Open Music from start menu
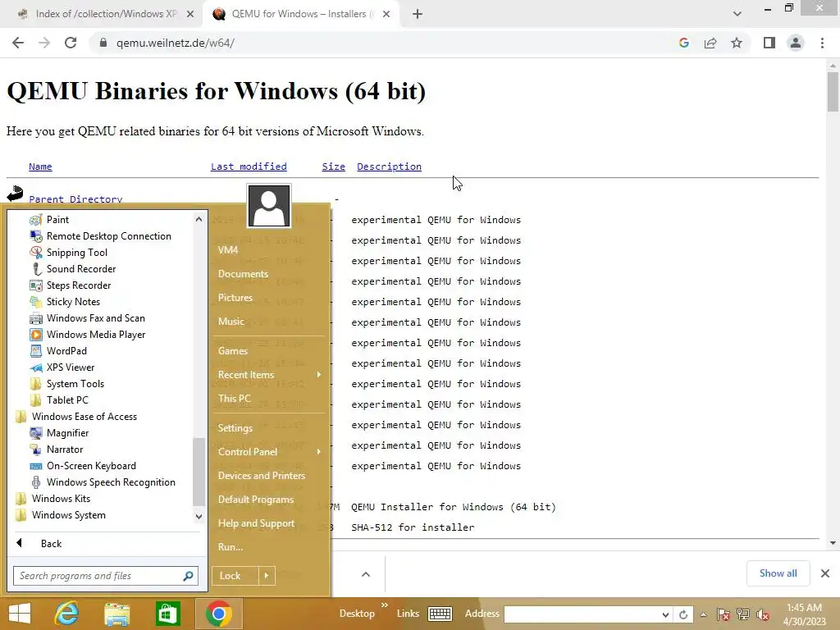840x630 pixels. (231, 322)
